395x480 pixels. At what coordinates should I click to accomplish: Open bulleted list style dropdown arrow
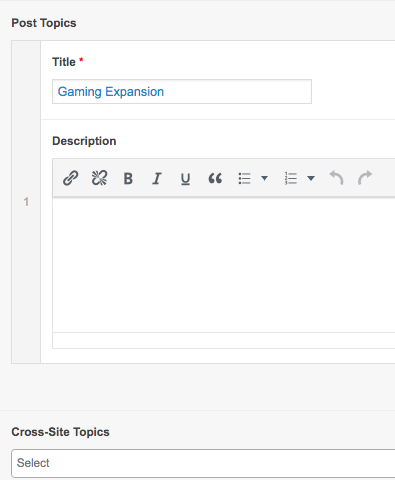coord(264,178)
